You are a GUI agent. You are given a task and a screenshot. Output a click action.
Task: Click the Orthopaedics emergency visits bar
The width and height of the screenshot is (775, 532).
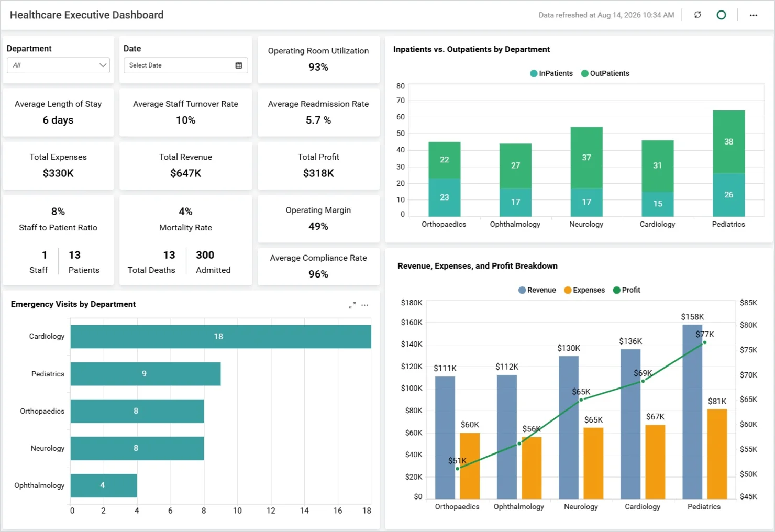pyautogui.click(x=137, y=411)
